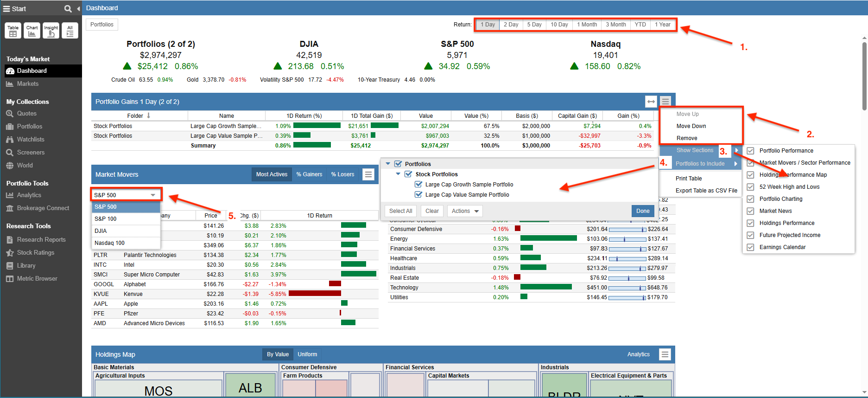Open Analytics link in Holdings Map

[638, 354]
